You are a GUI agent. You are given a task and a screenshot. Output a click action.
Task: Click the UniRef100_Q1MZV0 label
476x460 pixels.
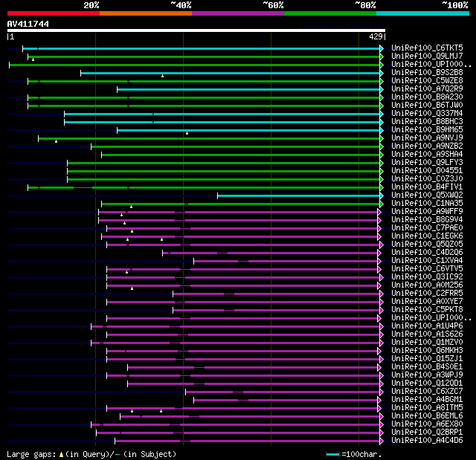(427, 343)
